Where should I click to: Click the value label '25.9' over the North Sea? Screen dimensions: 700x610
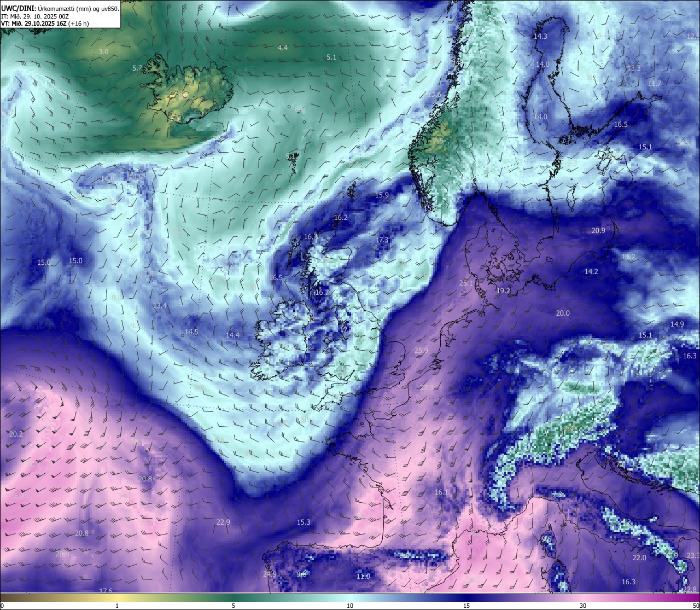(x=421, y=351)
